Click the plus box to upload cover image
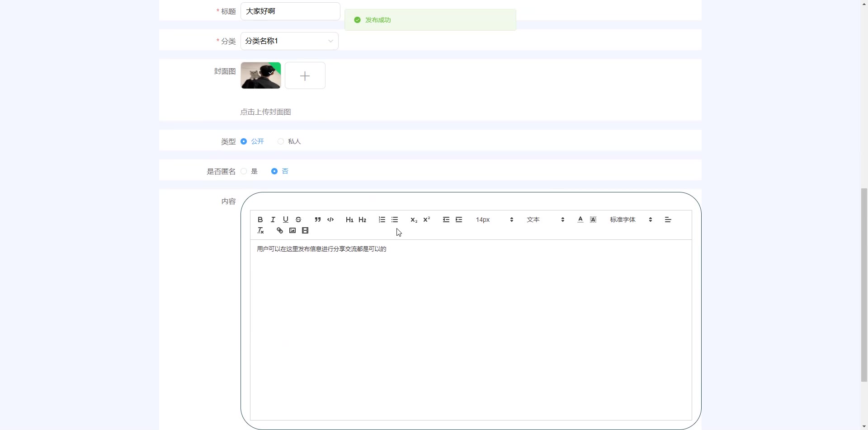Image resolution: width=868 pixels, height=430 pixels. pyautogui.click(x=305, y=75)
